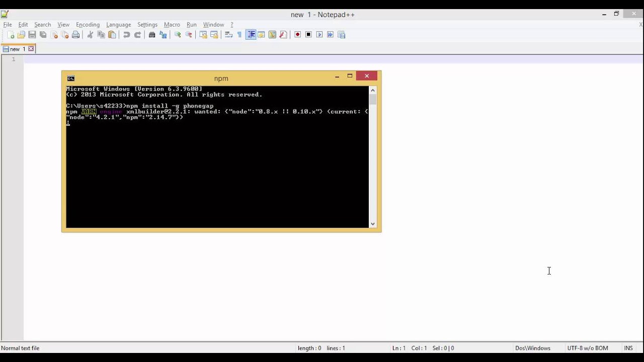Create a new document from the toolbar
This screenshot has width=644, height=362.
tap(10, 35)
